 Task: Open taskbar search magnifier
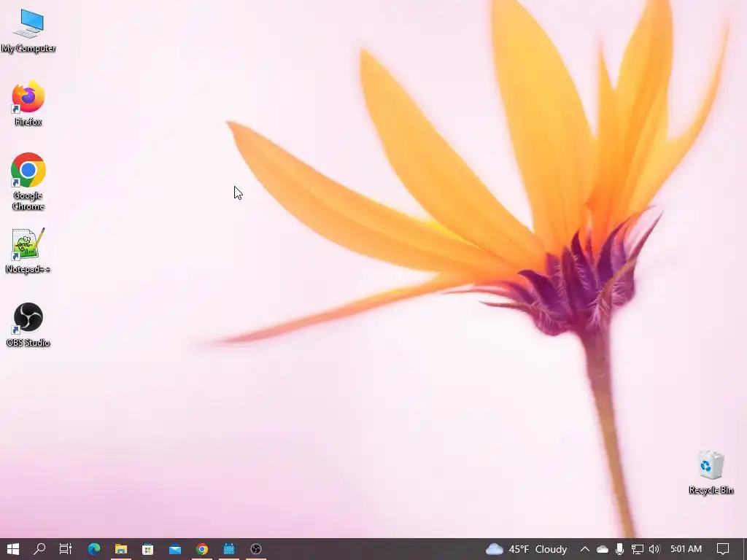[39, 549]
